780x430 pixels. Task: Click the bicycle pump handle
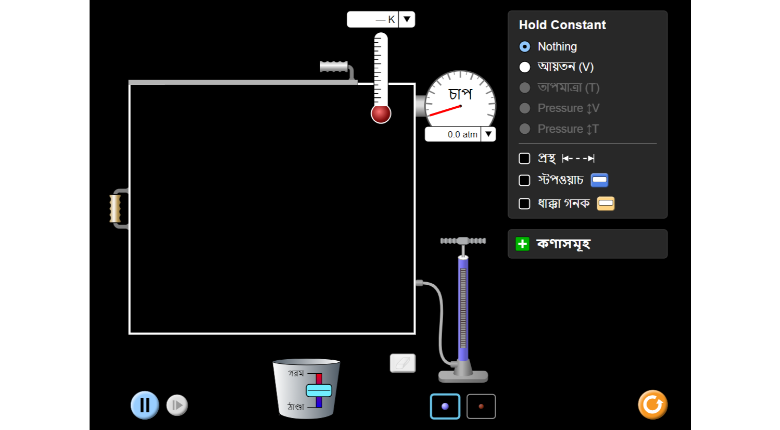click(462, 241)
